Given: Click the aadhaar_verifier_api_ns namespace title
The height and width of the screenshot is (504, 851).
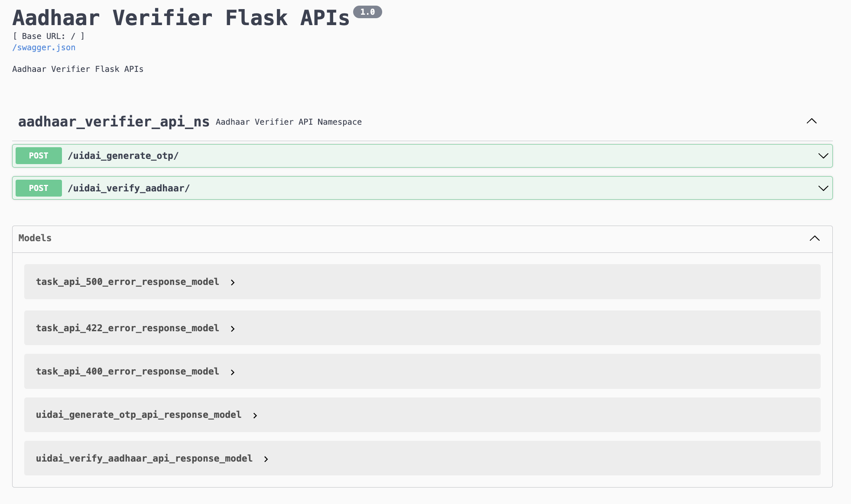Looking at the screenshot, I should 114,122.
